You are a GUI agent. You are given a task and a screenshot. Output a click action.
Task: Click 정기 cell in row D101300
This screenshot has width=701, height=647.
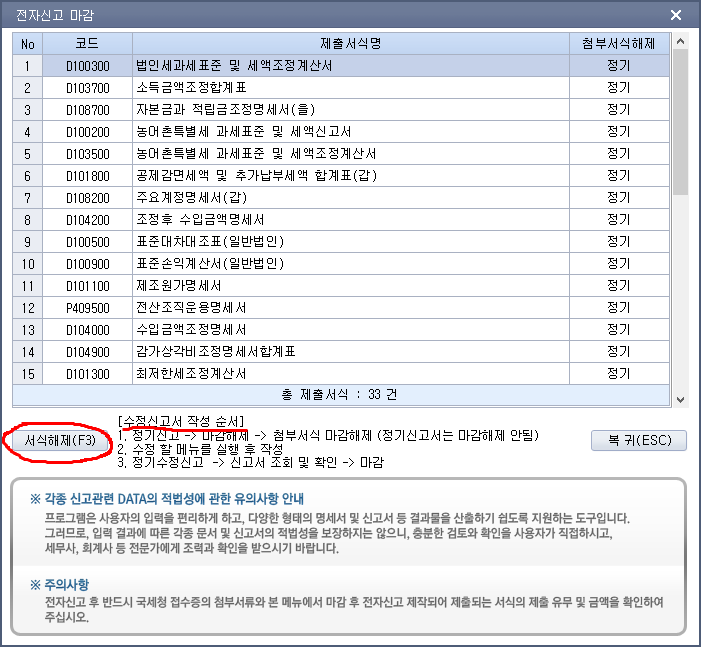click(x=619, y=373)
